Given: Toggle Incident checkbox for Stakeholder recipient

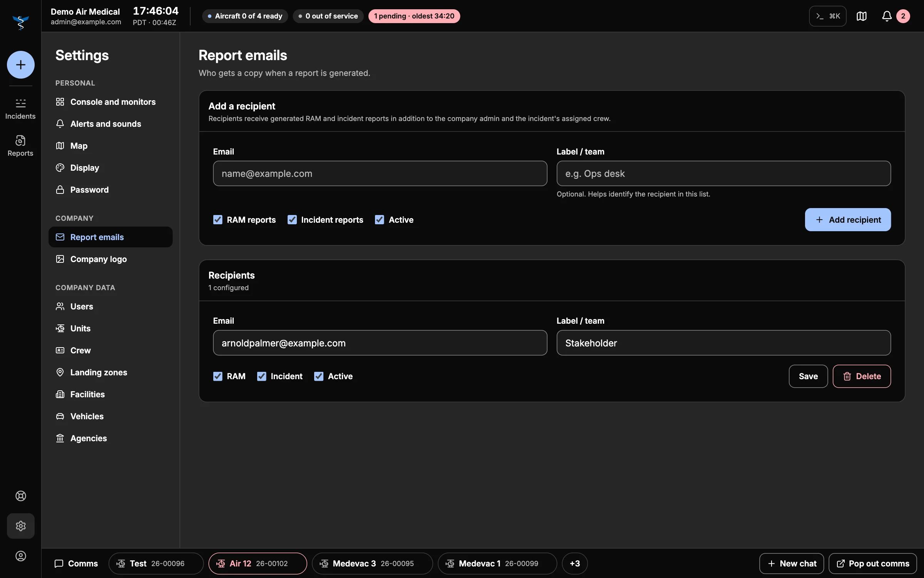Looking at the screenshot, I should pyautogui.click(x=262, y=376).
